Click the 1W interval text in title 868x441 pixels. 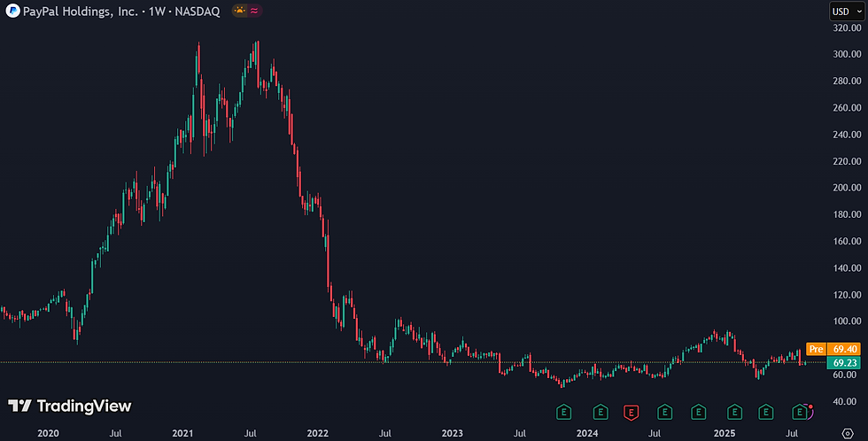pyautogui.click(x=157, y=11)
